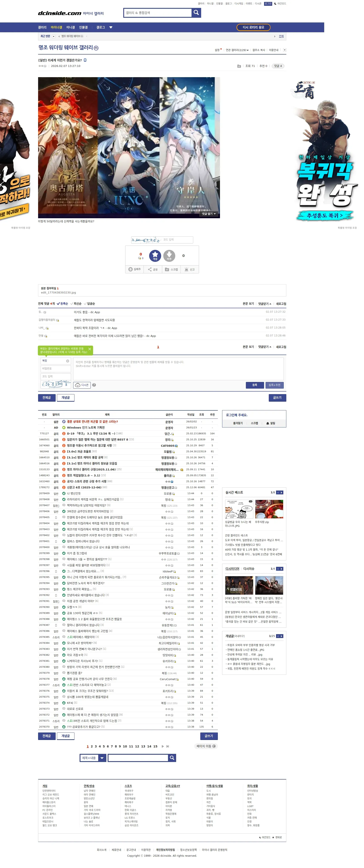Screen dimensions: 364x868
Task: Click the 디시 로터리 응모 banner button
Action: (x=254, y=28)
